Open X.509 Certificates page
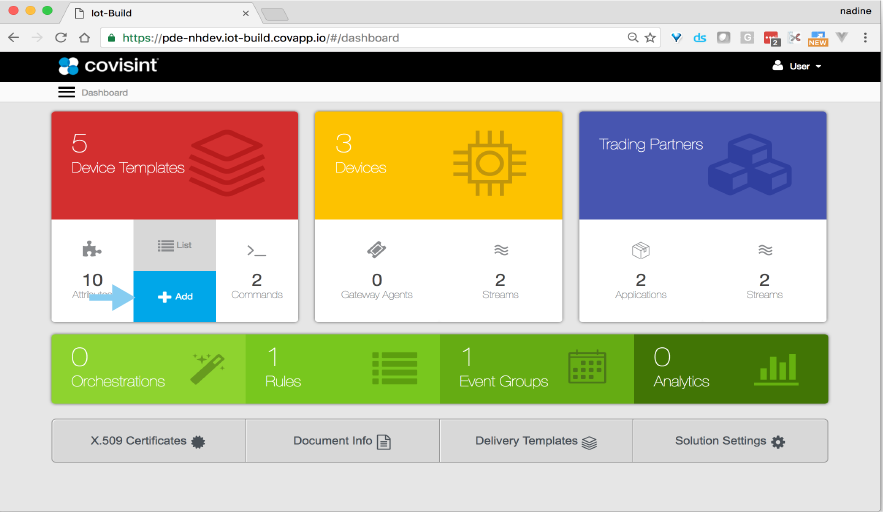The width and height of the screenshot is (883, 512). (x=148, y=441)
